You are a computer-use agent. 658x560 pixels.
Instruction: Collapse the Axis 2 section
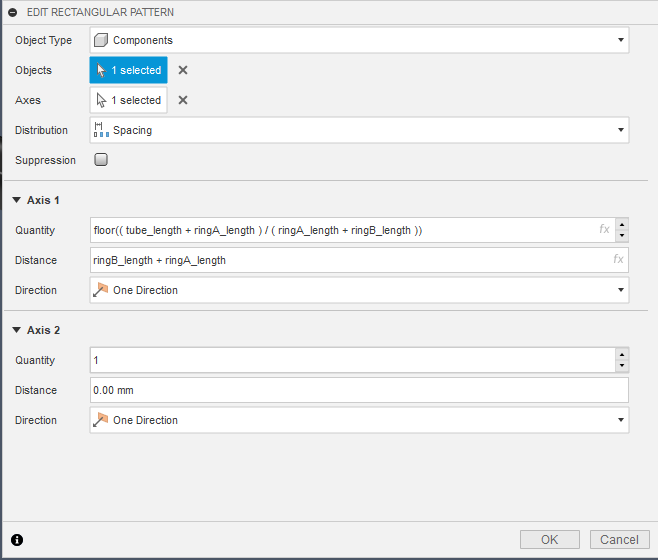[17, 330]
